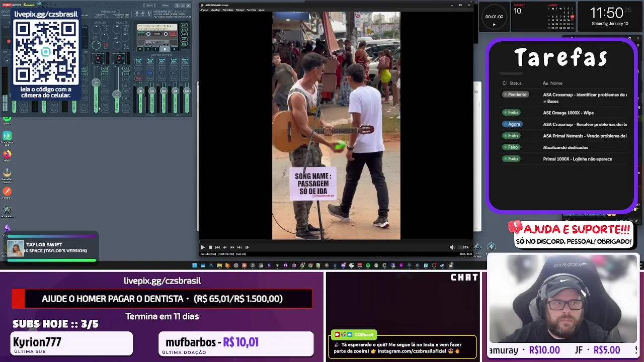Adjust first virtual input Fader Gain
644x362 pixels.
click(96, 83)
